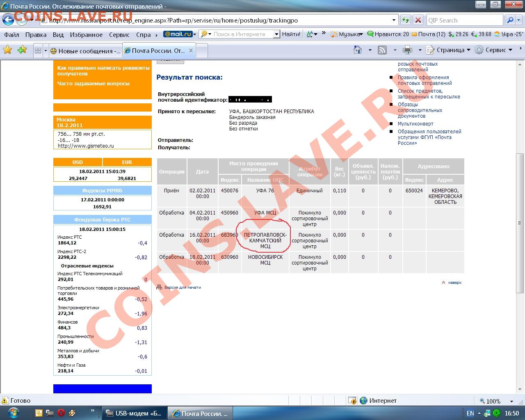
Task: Click the Refresh page button
Action: 405,20
